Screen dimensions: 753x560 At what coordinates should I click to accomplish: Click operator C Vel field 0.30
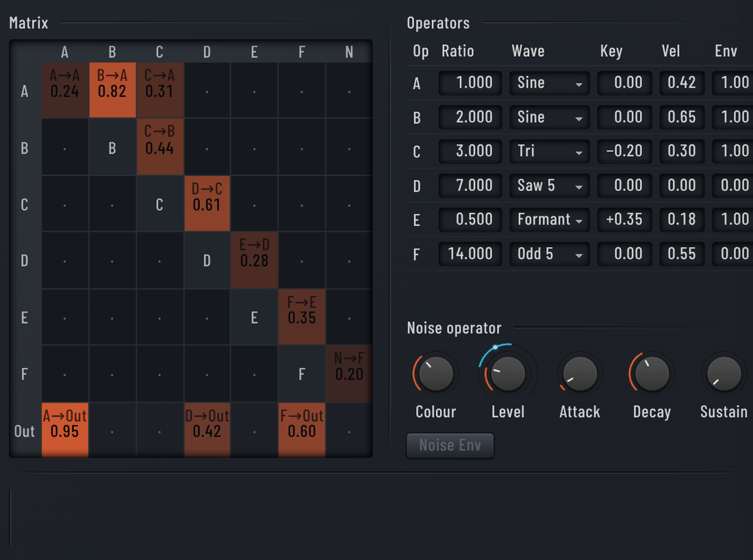(682, 151)
